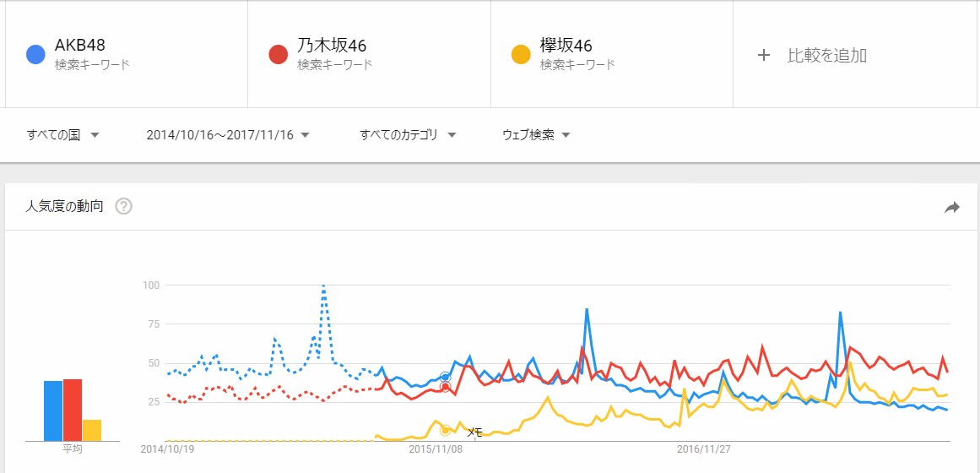Click the red 乃木坂46 color dot
The image size is (980, 473).
[x=278, y=55]
